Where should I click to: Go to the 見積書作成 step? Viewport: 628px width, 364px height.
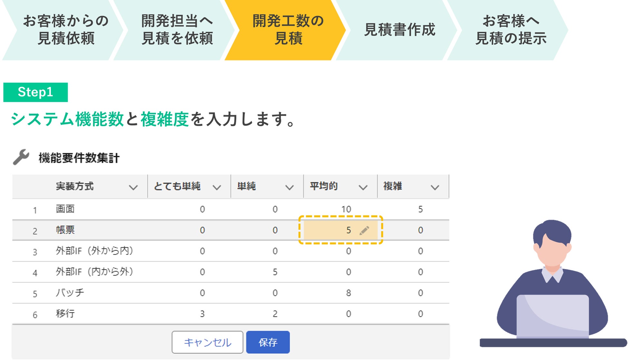[x=399, y=30]
